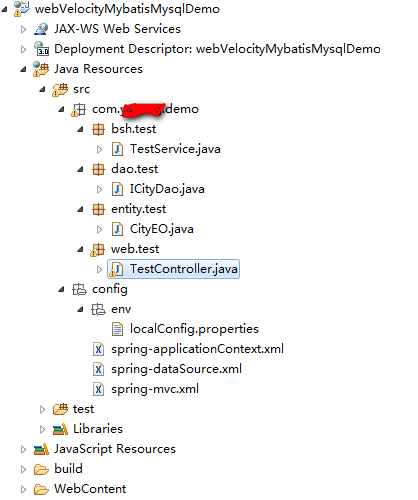The width and height of the screenshot is (418, 500).
Task: Select the localConfig.properties label
Action: pos(194,329)
